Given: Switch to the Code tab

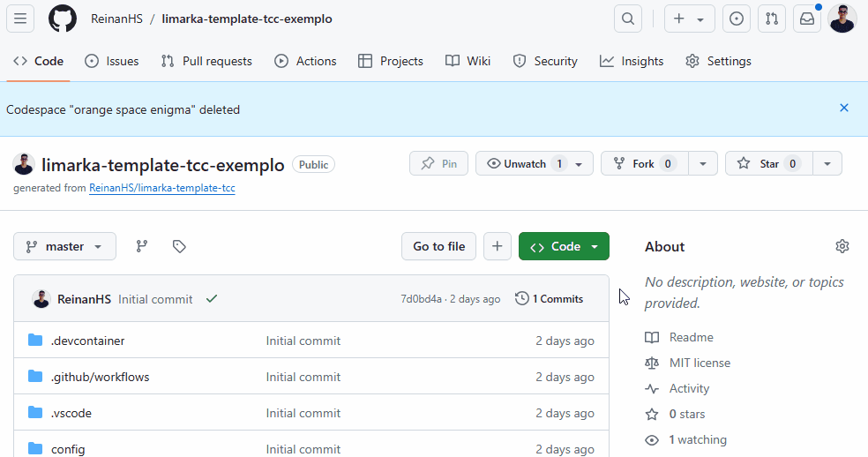Looking at the screenshot, I should pos(38,61).
